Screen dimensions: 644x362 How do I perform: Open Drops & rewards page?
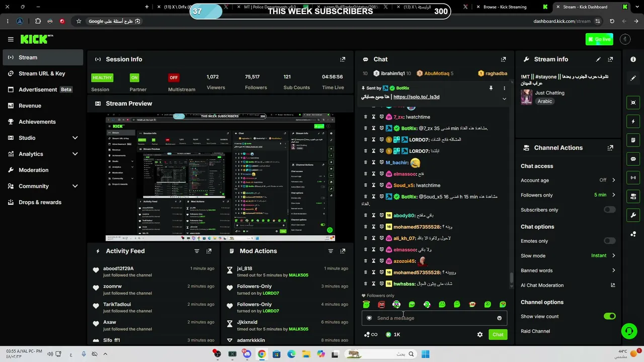43,202
